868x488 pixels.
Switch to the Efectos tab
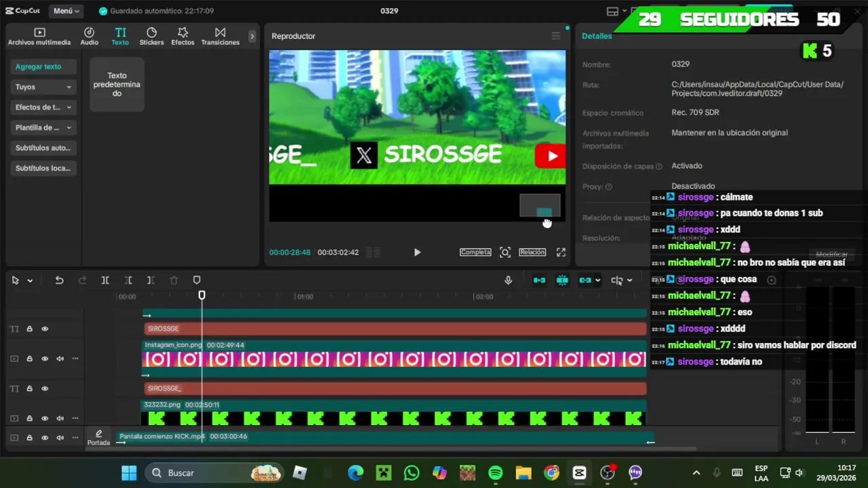pos(182,37)
